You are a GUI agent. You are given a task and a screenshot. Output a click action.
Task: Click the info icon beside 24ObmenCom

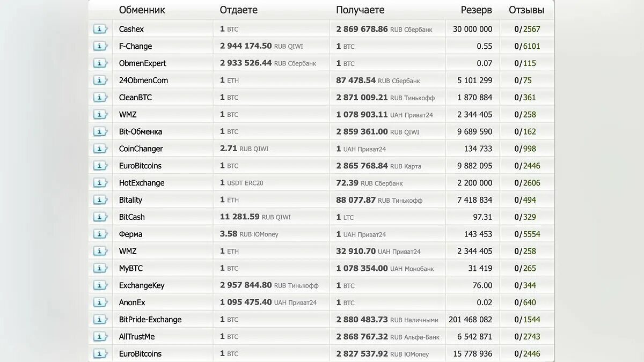100,80
